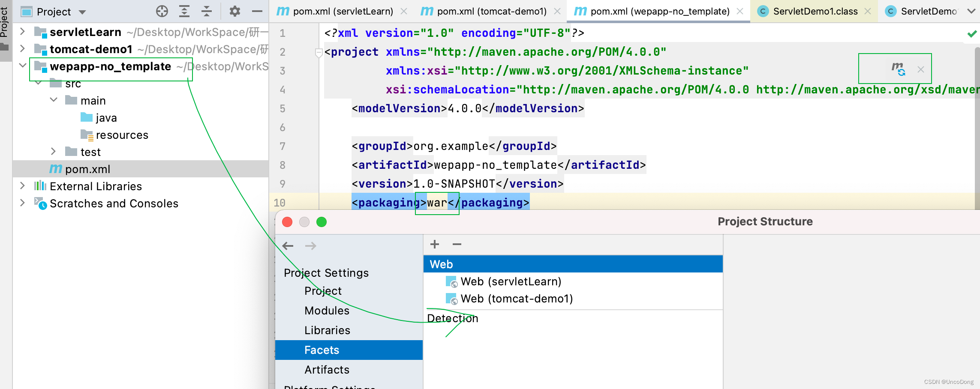980x389 pixels.
Task: Expand the tomcat-demo1 module node
Action: pos(22,48)
